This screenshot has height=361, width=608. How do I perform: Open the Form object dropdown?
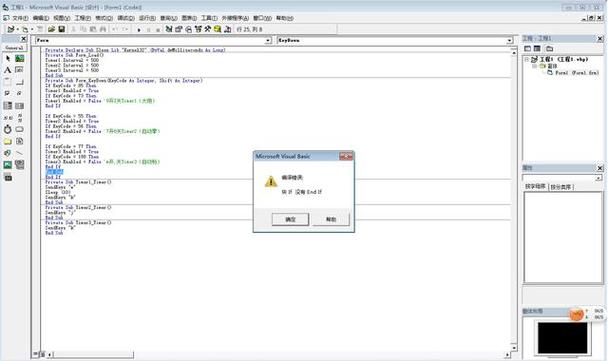click(268, 40)
